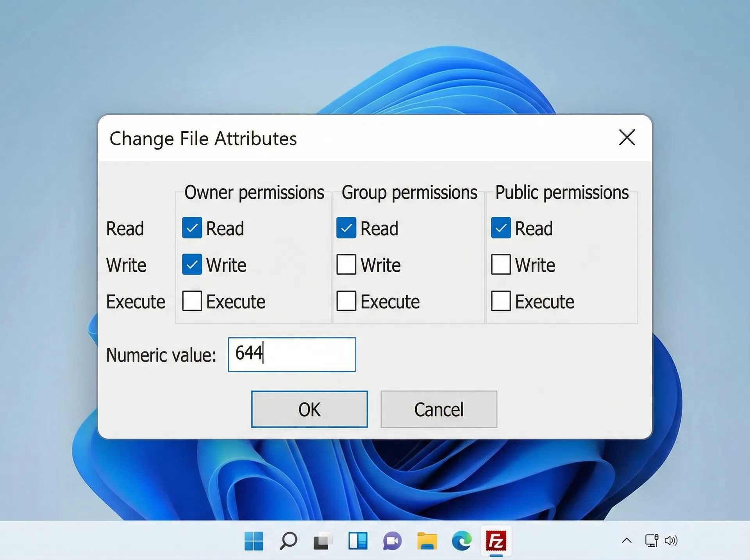Open File Explorer from the taskbar
Screen dimensions: 750x560
pos(427,541)
